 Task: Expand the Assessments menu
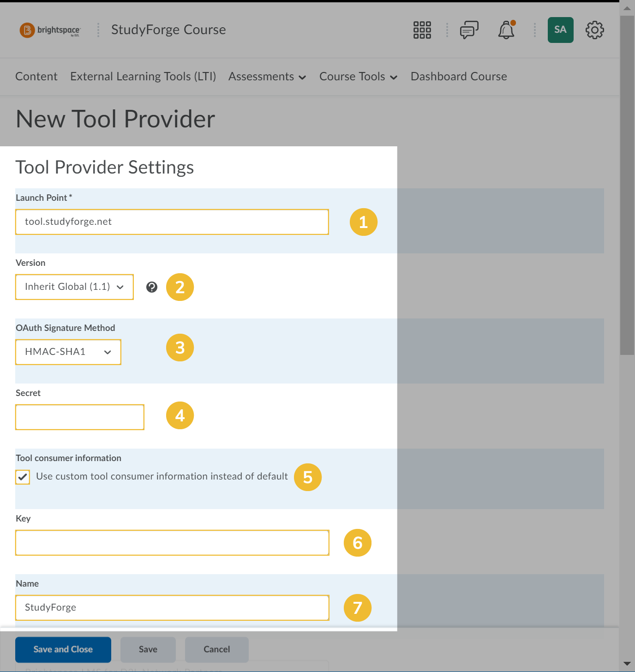(267, 77)
